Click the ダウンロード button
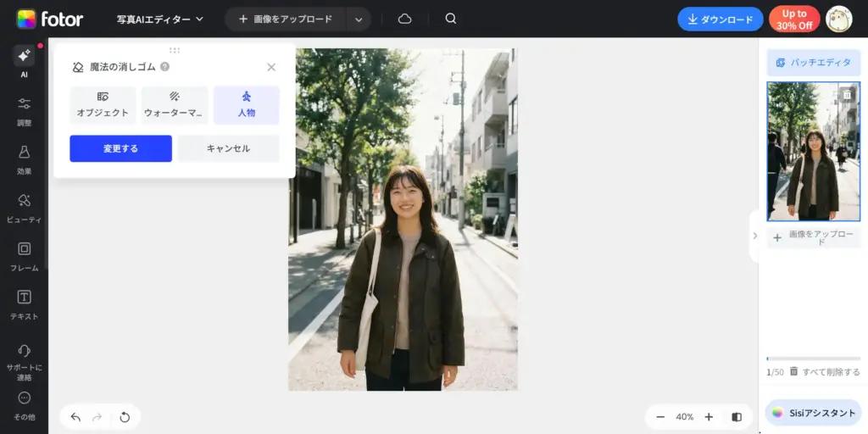This screenshot has width=868, height=434. pyautogui.click(x=721, y=19)
